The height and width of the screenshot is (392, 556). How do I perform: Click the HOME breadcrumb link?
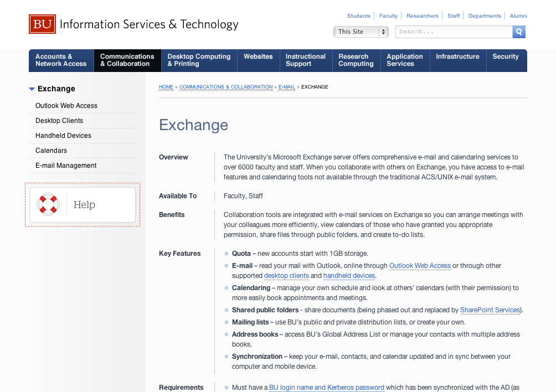tap(166, 87)
